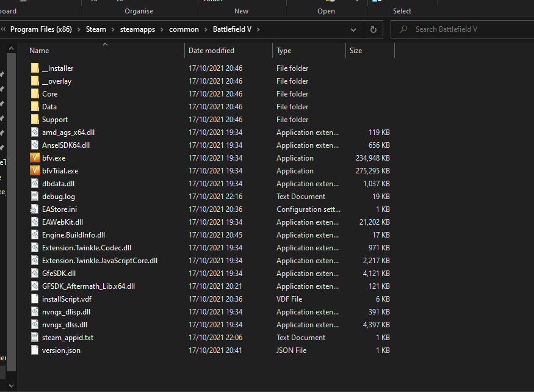Click the Configuration sett... type cell
Screen dimensions: 534x392
click(309, 209)
